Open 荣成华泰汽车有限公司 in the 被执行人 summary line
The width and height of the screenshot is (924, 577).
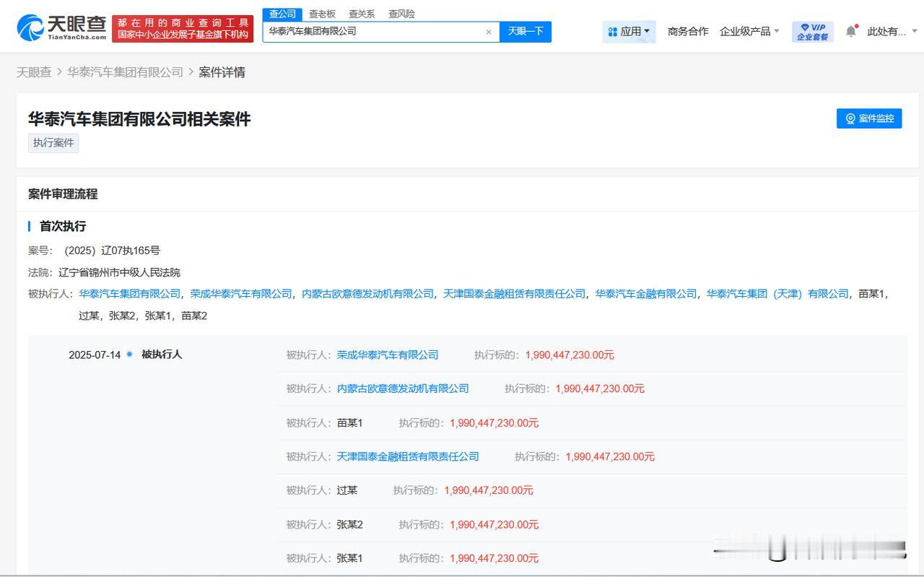point(241,294)
